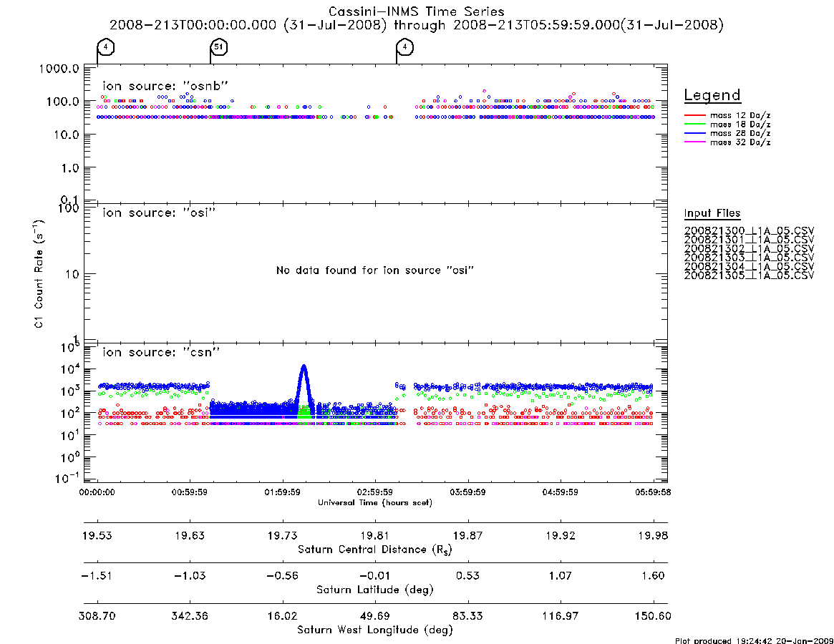Click the magenta mass 32 Da/z legend line
The width and height of the screenshot is (834, 644).
point(694,142)
